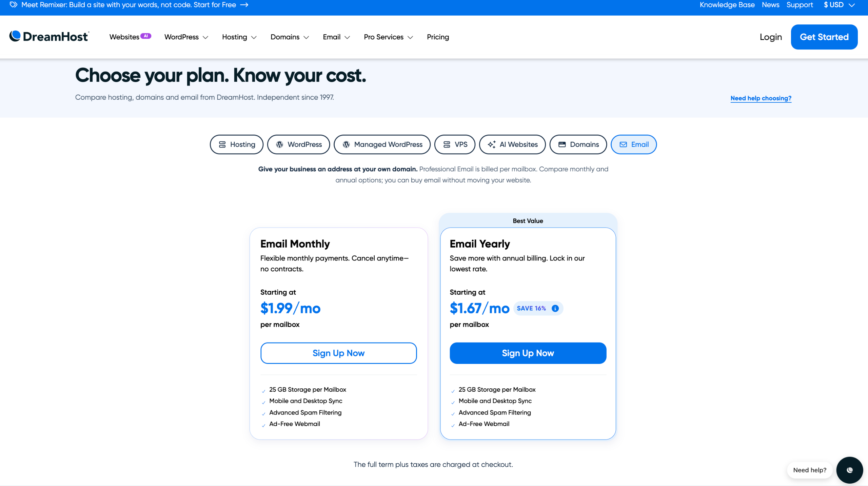Click the WordPress logo on the WordPress tab
This screenshot has width=868, height=486.
click(279, 144)
